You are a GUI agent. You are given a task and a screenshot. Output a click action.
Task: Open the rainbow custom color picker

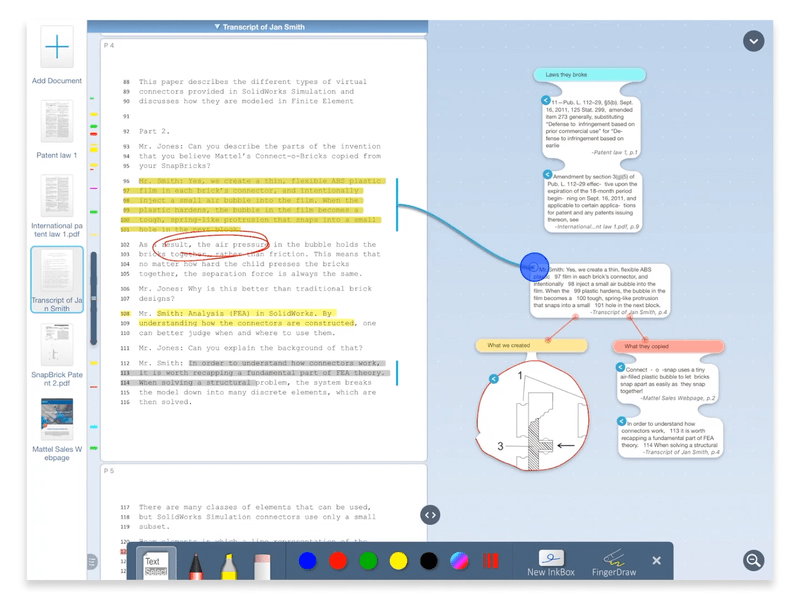[x=459, y=561]
